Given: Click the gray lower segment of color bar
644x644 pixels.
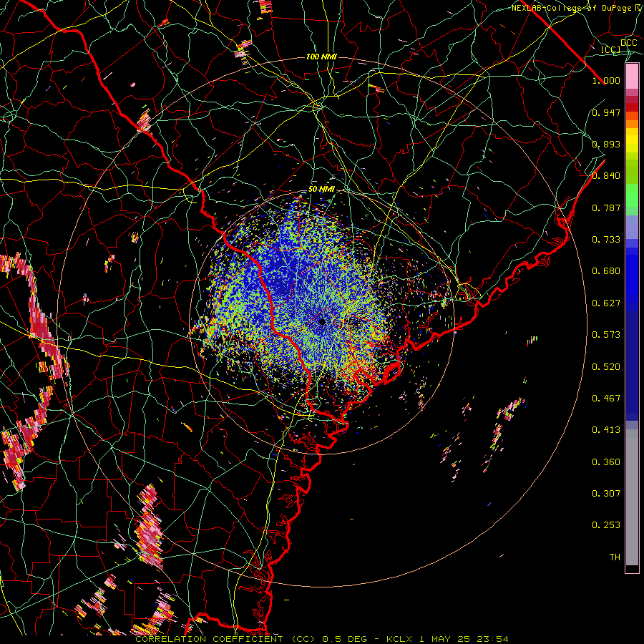Looking at the screenshot, I should [632, 497].
